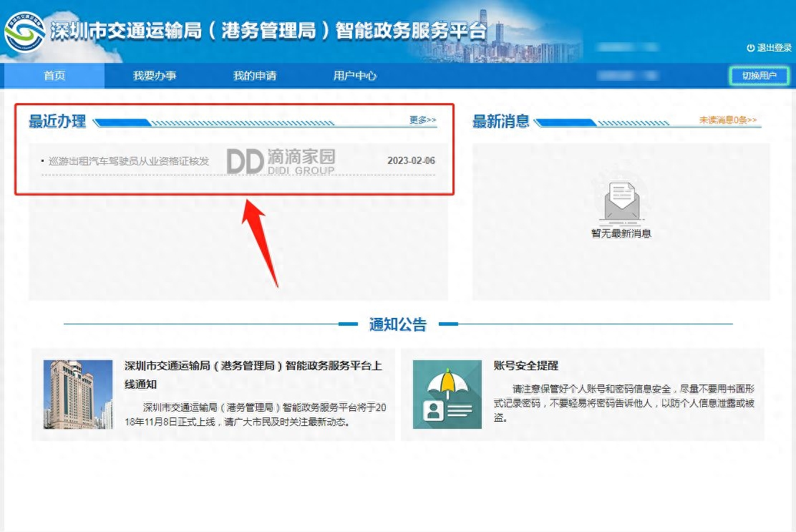The height and width of the screenshot is (532, 796).
Task: Open the building photo thumbnail
Action: [78, 395]
